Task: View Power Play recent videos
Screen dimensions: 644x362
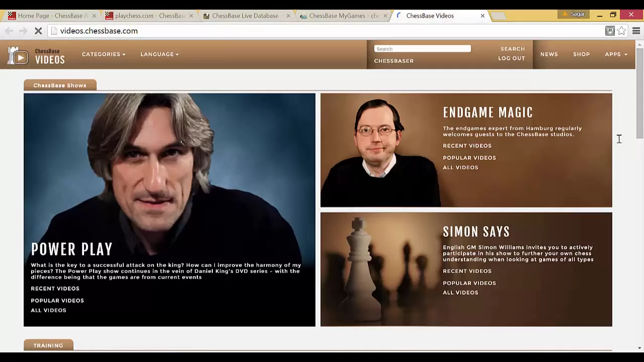Action: click(55, 289)
